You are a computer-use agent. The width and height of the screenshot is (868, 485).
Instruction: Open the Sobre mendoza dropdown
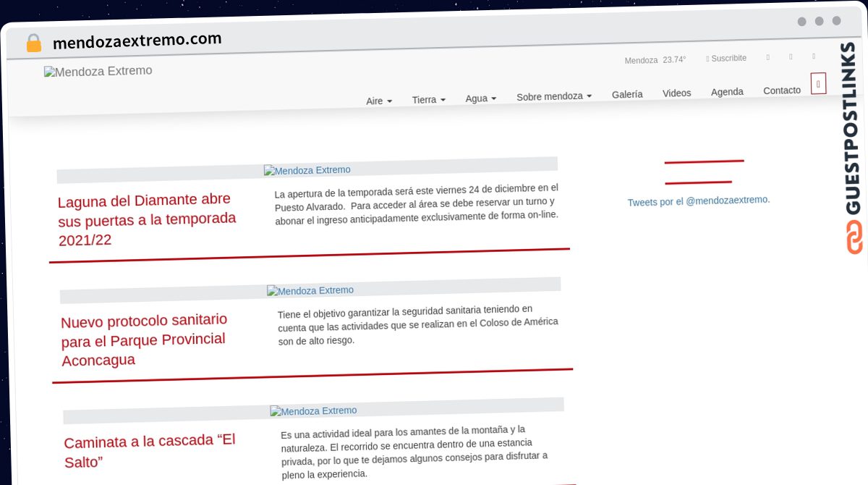point(553,96)
